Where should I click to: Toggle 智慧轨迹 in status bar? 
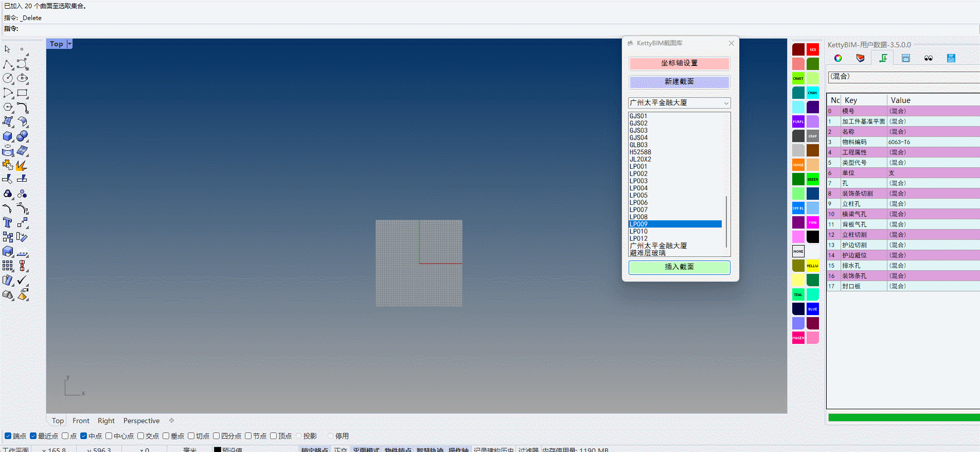pyautogui.click(x=430, y=449)
